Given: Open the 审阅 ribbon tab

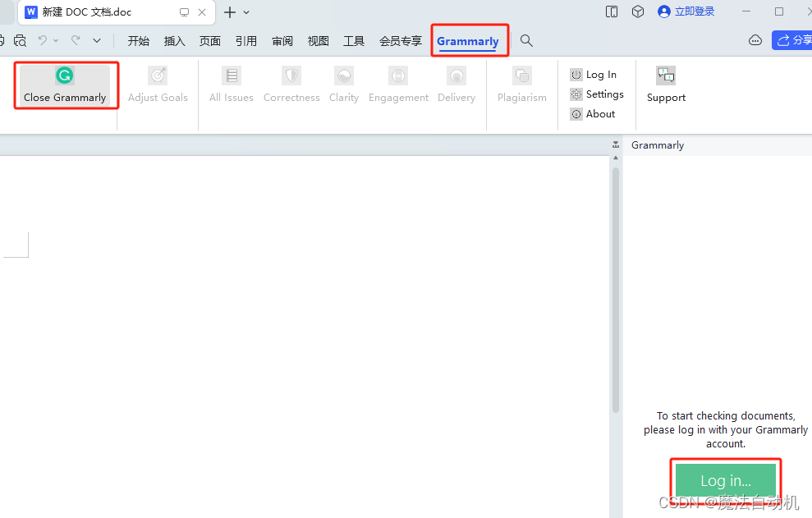Looking at the screenshot, I should point(282,41).
